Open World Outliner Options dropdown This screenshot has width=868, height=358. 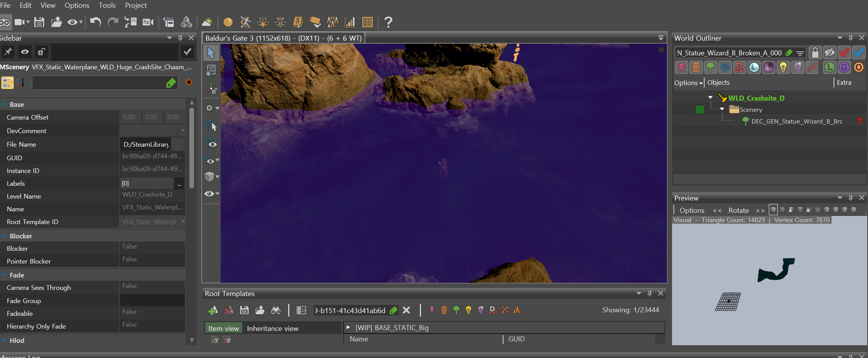(x=688, y=82)
